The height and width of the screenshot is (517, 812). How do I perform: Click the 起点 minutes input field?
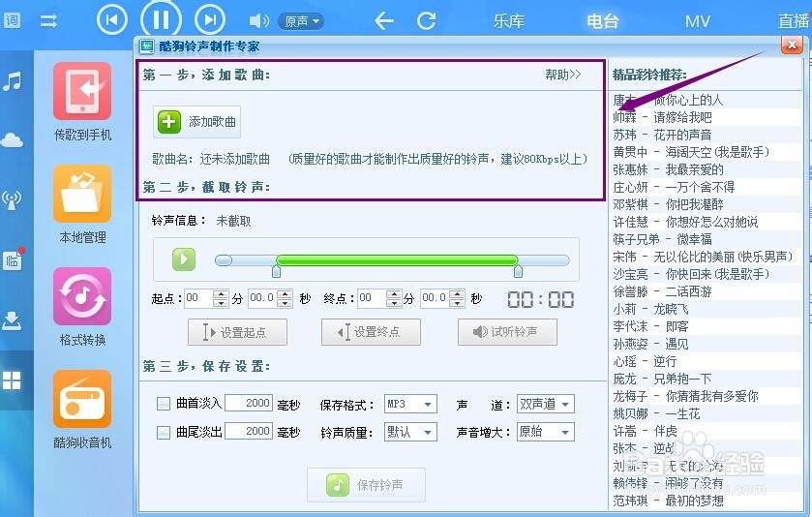[198, 298]
